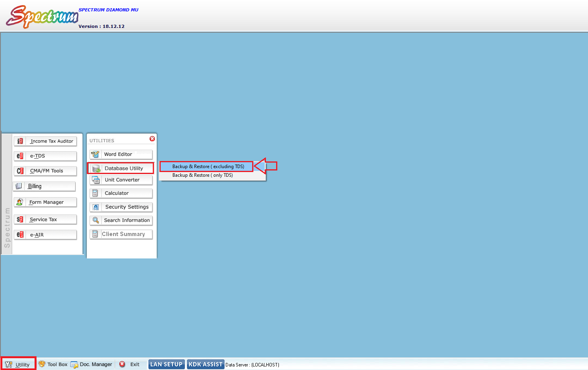Click the Database Utility cylinder icon
Screen dimensions: 588x370
(96, 169)
